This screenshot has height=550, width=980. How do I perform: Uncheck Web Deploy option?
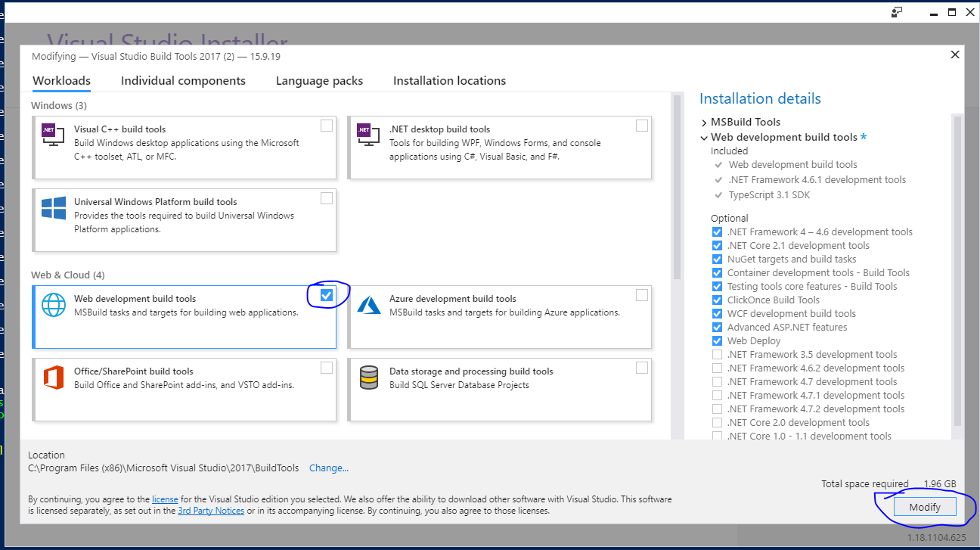click(x=717, y=341)
